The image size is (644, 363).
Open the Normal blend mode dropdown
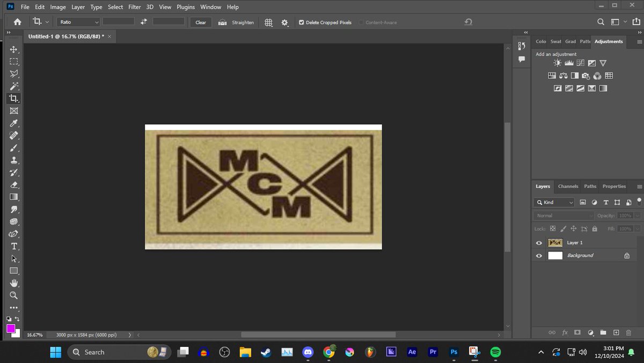(564, 216)
